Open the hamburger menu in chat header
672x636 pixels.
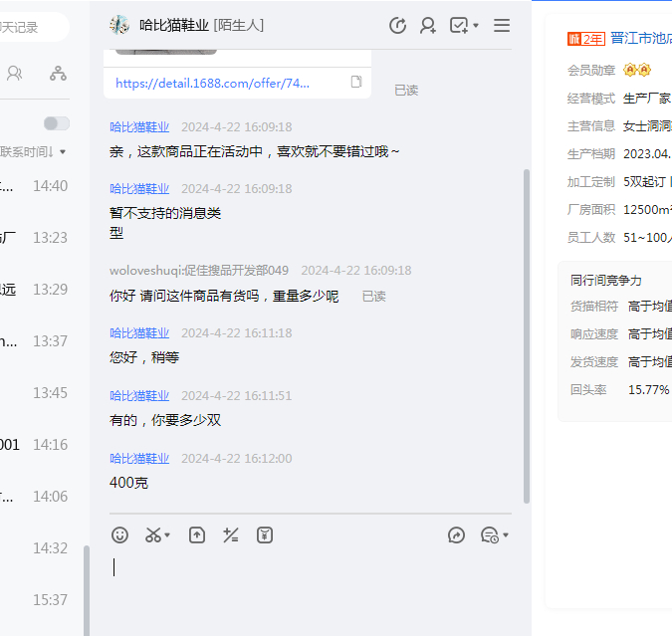pos(502,26)
